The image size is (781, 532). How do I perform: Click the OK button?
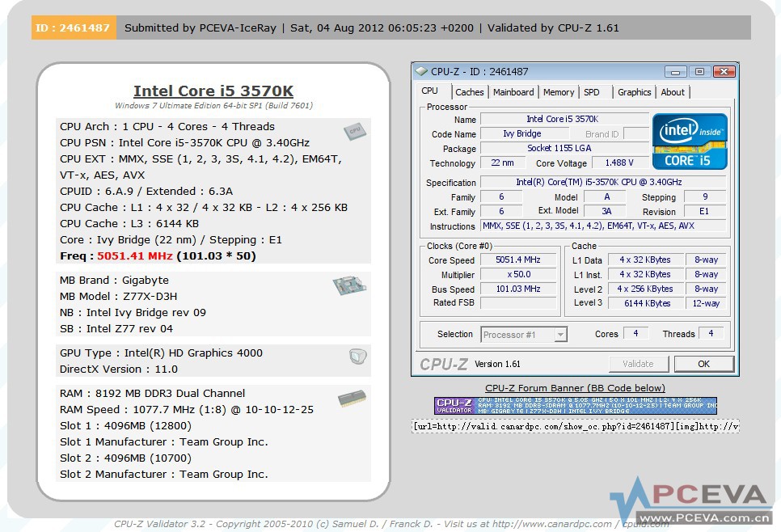(x=704, y=364)
